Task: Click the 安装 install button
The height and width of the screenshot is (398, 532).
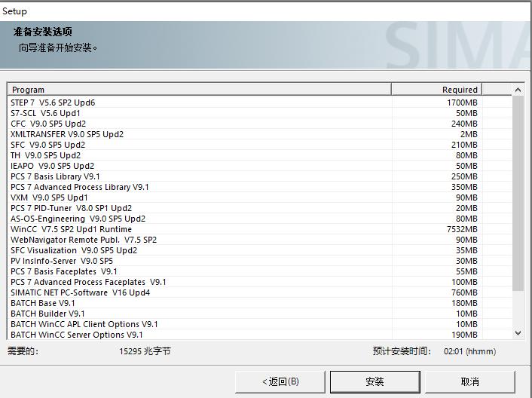Action: (x=375, y=381)
